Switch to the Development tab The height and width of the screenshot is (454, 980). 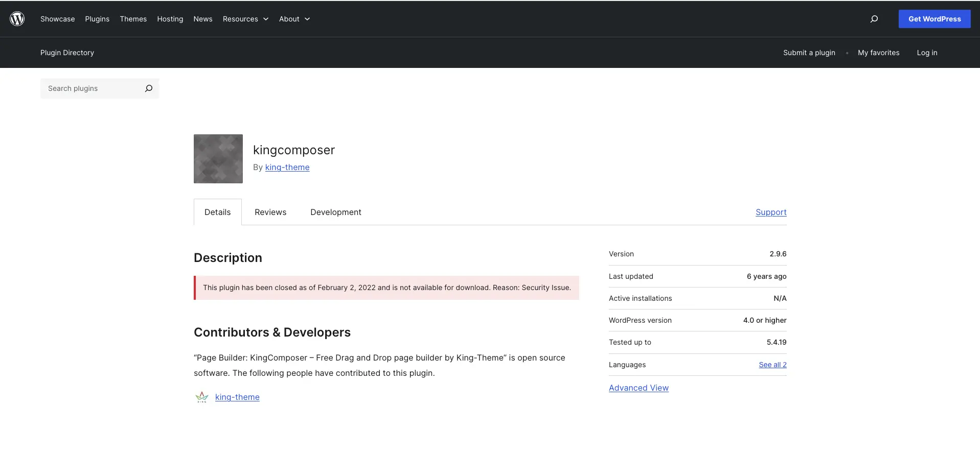[x=336, y=212]
